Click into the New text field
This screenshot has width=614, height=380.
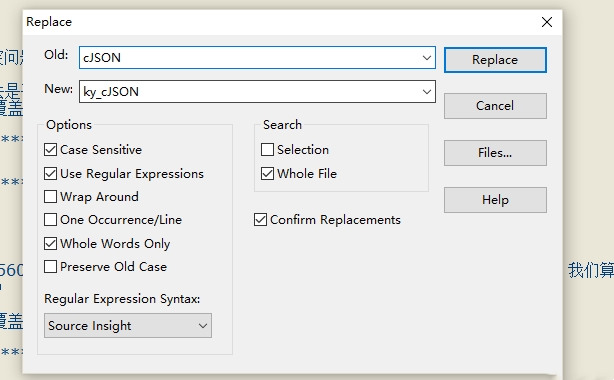click(x=250, y=92)
